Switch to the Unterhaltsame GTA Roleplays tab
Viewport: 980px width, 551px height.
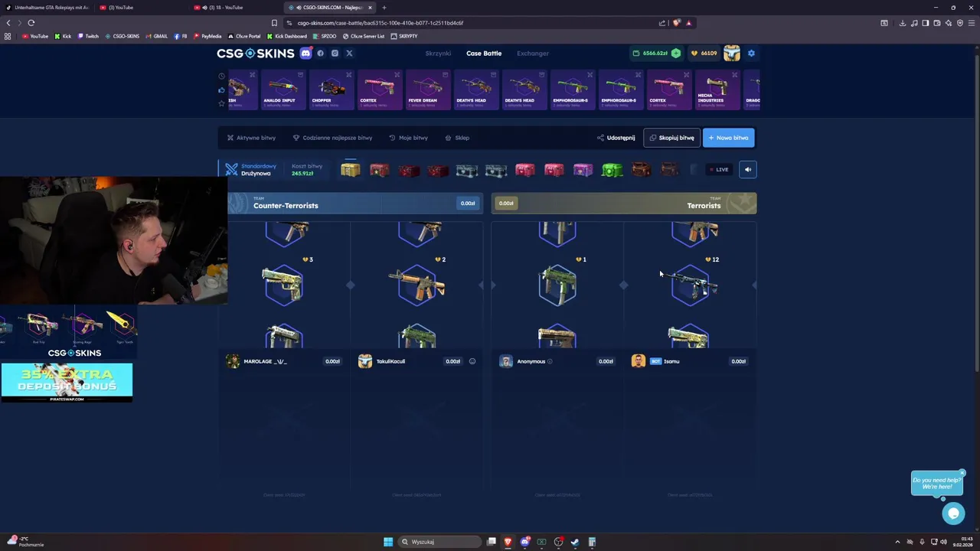click(x=48, y=7)
